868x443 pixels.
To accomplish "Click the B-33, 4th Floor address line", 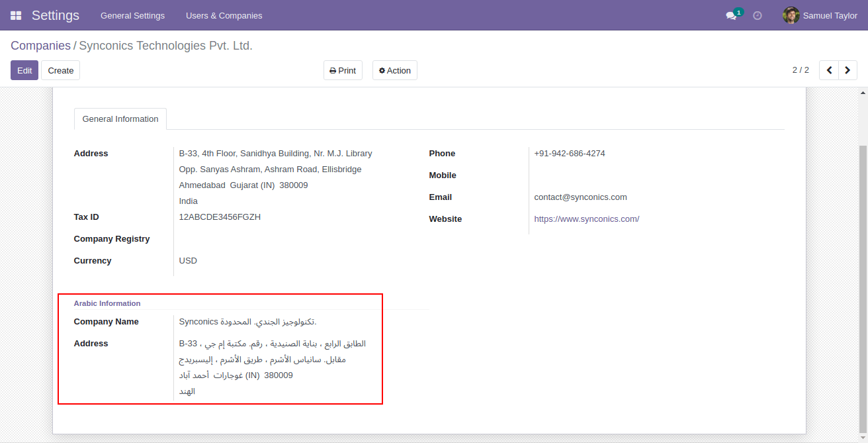I will point(276,154).
